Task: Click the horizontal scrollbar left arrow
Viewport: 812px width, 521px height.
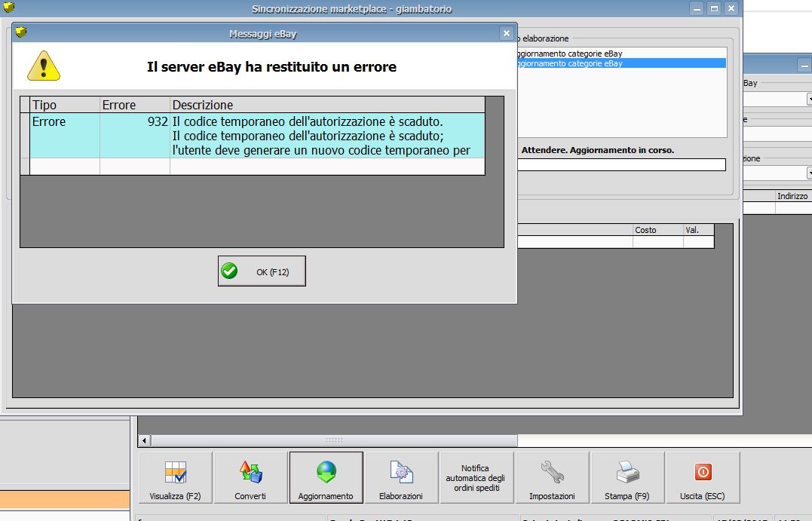Action: click(145, 441)
